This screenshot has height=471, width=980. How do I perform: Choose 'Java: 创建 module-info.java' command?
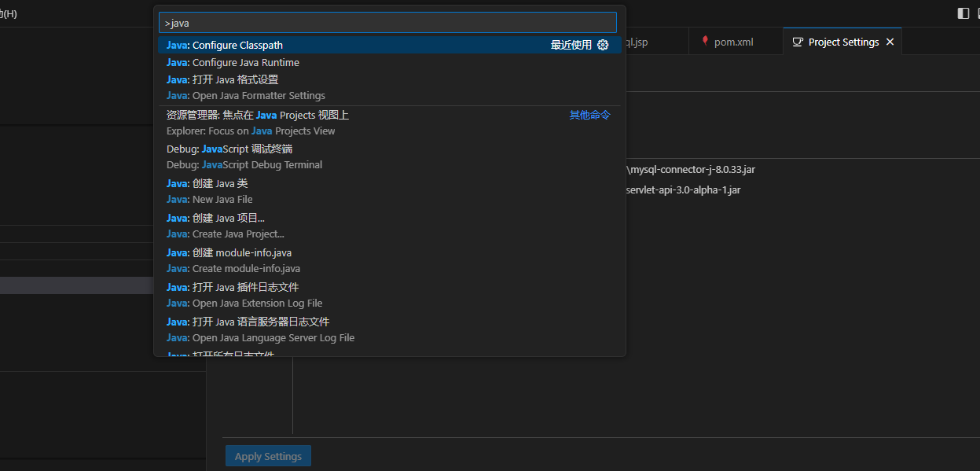[x=389, y=260]
